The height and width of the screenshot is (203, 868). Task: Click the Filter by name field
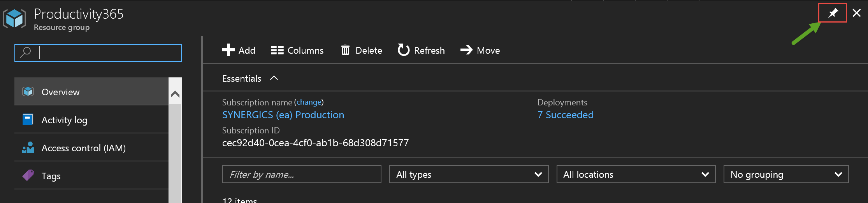[302, 174]
